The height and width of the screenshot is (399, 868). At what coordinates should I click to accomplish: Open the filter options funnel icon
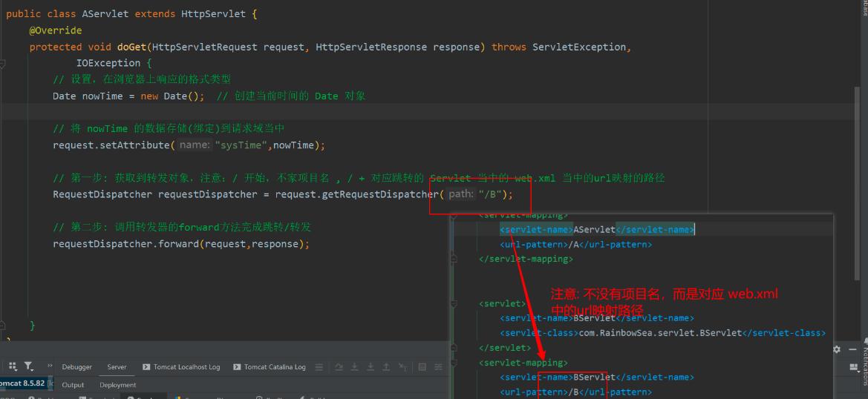click(x=28, y=366)
